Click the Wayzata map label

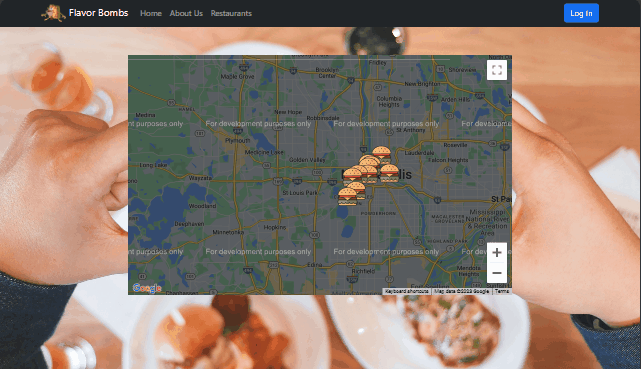point(200,178)
